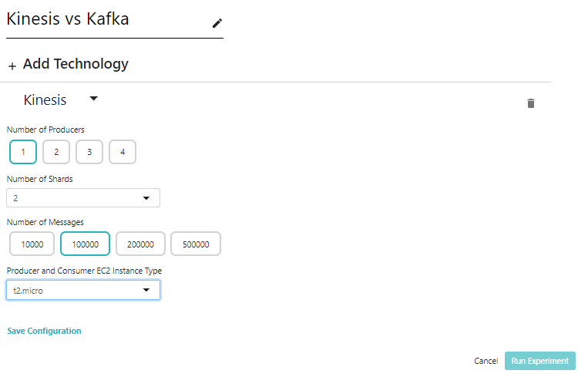
Task: Open the EC2 Instance Type dropdown
Action: coord(83,290)
